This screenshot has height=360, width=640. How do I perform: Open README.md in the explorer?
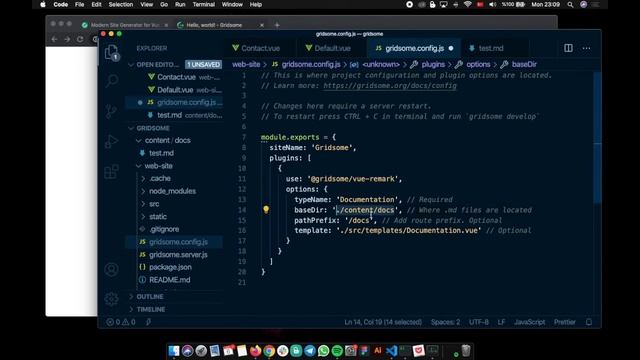[x=169, y=280]
